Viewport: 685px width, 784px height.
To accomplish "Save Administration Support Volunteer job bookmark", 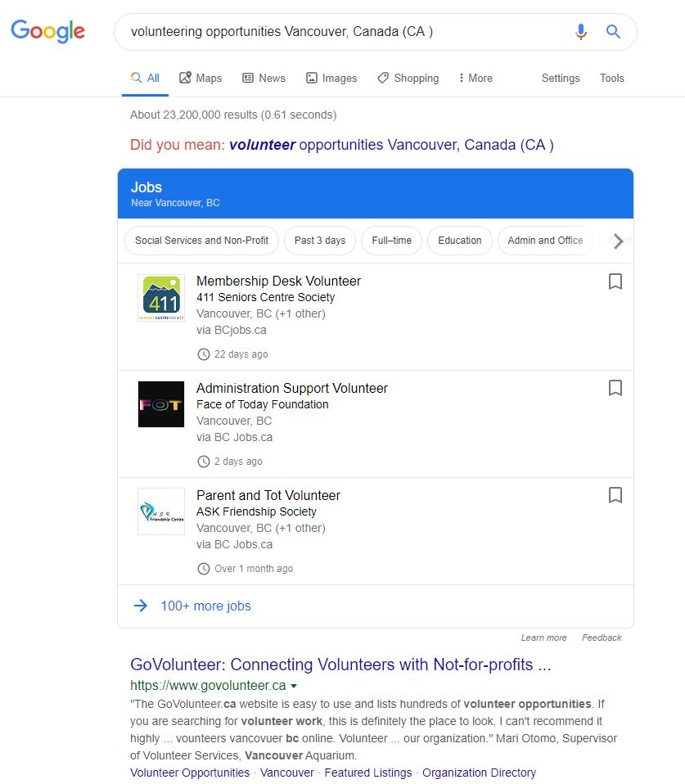I will pos(615,388).
